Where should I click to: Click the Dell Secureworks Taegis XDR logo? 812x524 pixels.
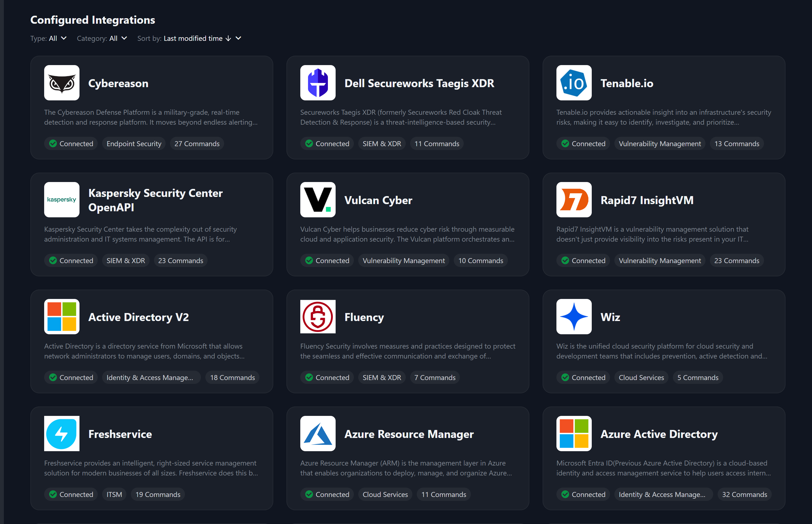coord(318,83)
